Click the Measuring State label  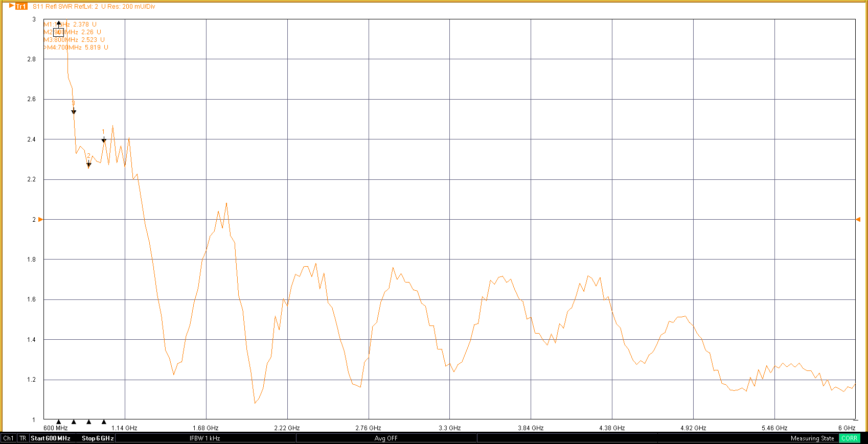click(812, 438)
